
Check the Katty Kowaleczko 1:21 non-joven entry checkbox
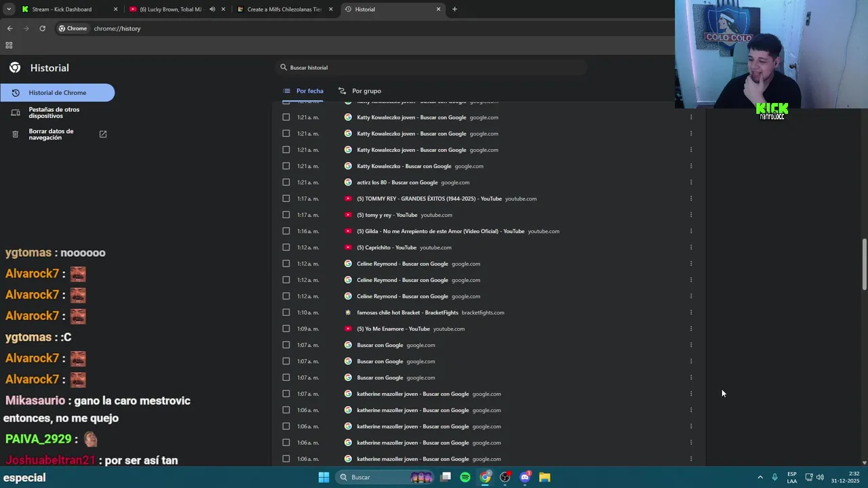pyautogui.click(x=286, y=166)
